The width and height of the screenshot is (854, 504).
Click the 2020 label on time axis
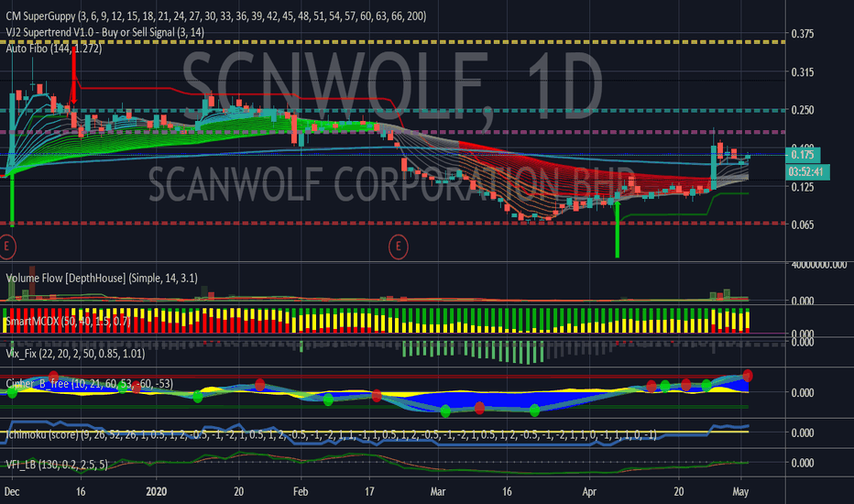157,491
